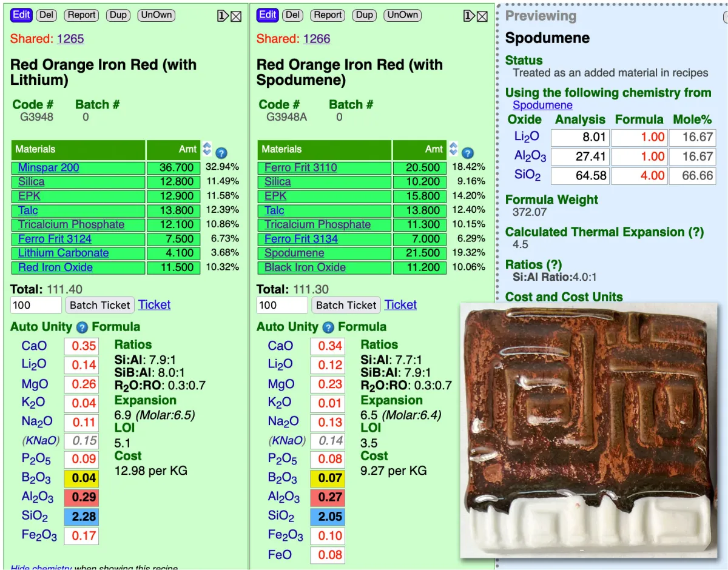The height and width of the screenshot is (570, 728).
Task: Click batch size field in G3948A recipe
Action: tap(282, 305)
